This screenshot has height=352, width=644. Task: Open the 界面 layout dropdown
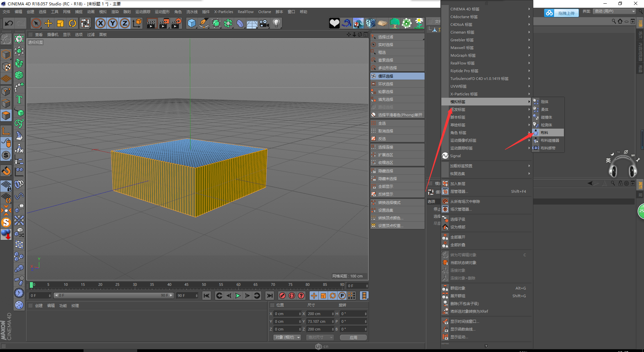click(x=614, y=11)
